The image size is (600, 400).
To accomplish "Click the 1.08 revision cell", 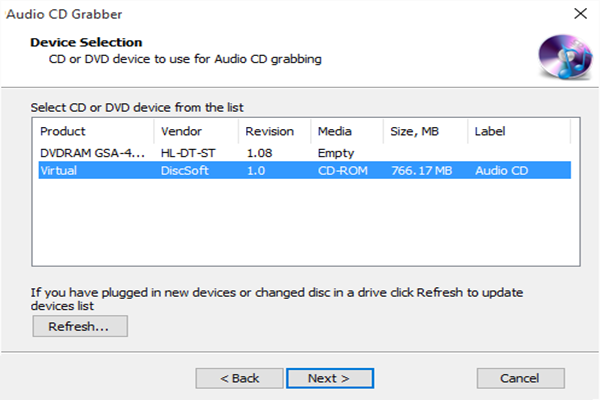I will coord(259,153).
